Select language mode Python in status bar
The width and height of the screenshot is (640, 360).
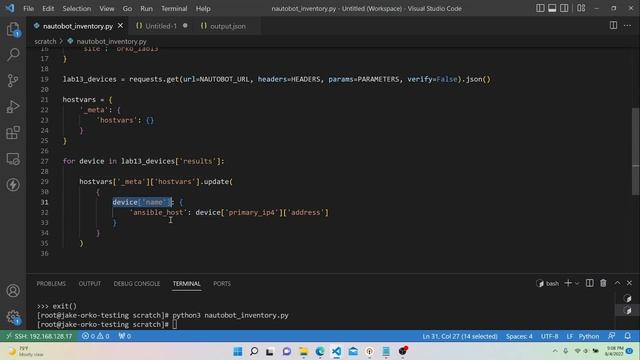[x=589, y=336]
